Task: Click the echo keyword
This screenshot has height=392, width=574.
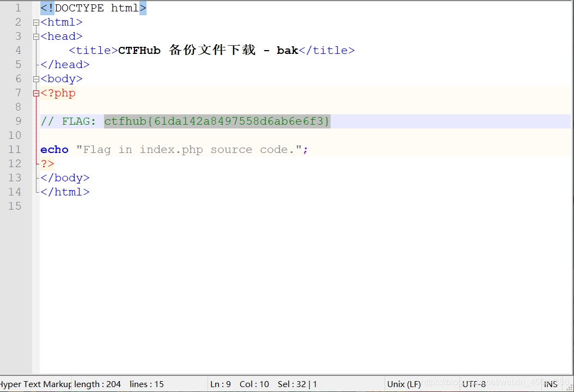Action: tap(54, 150)
